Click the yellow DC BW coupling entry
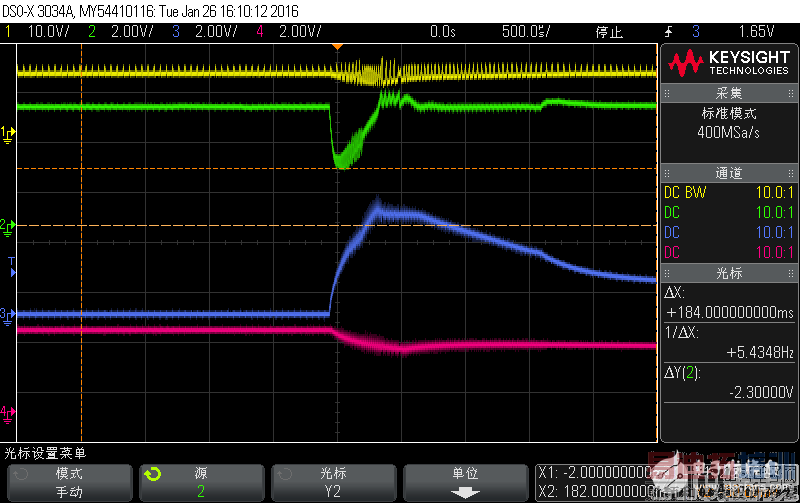The image size is (800, 503). [685, 192]
